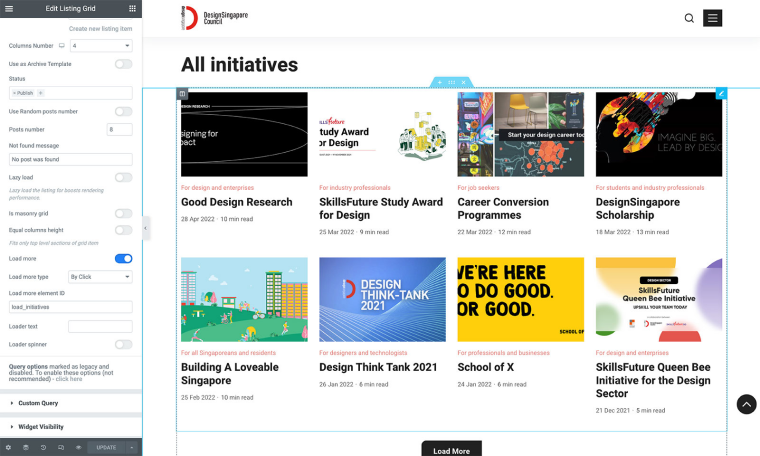Click the Load more element ID field
This screenshot has width=760, height=456.
pyautogui.click(x=71, y=307)
